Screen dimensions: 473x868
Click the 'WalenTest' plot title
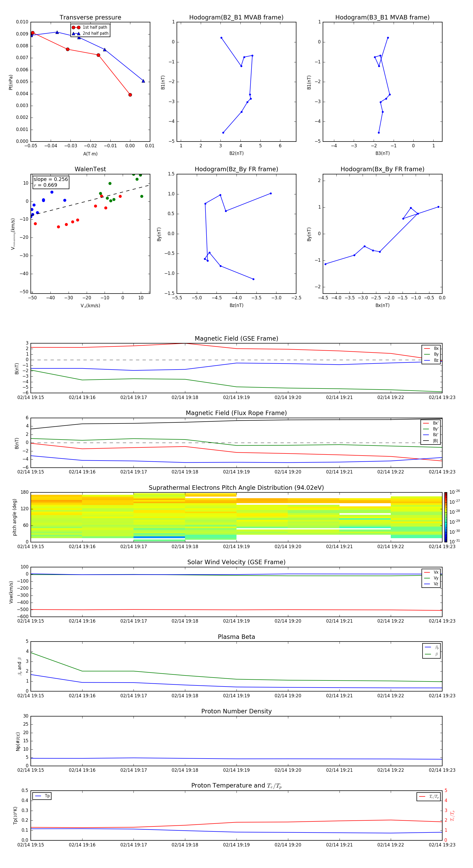pyautogui.click(x=90, y=169)
